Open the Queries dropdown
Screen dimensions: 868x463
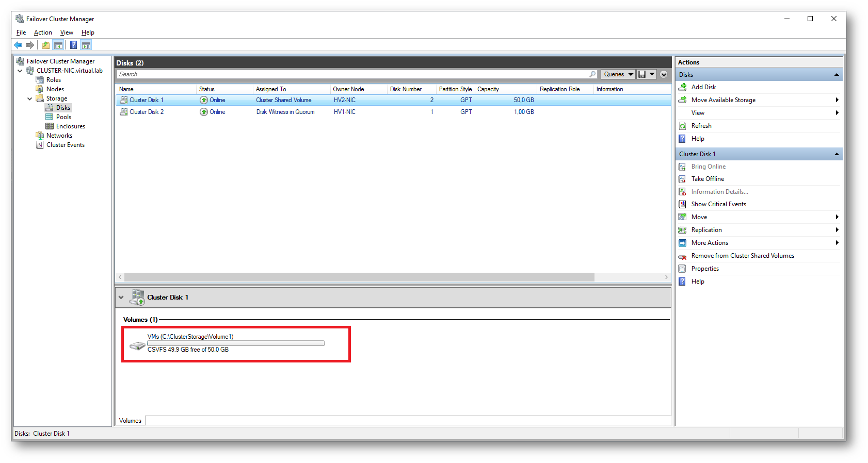click(x=618, y=74)
